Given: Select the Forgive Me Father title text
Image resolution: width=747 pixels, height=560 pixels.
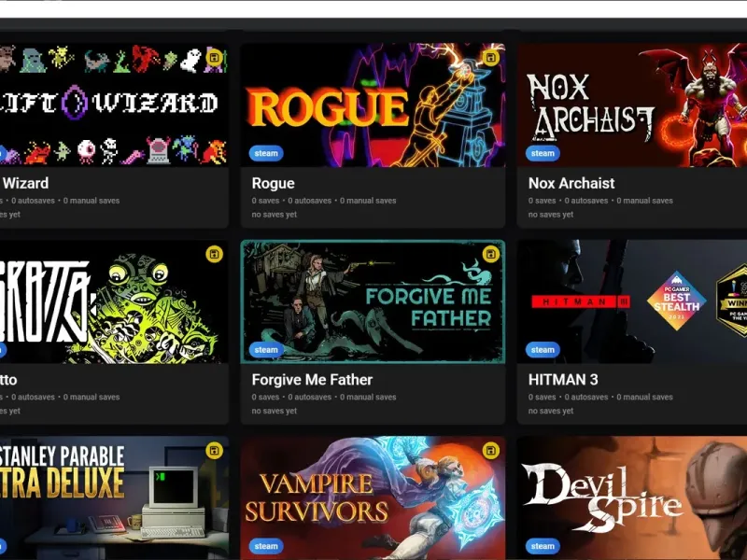Looking at the screenshot, I should 312,380.
